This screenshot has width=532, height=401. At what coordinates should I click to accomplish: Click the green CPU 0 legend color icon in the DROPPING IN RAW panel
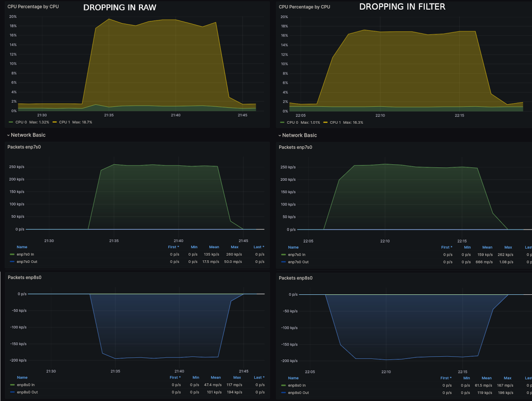[11, 122]
